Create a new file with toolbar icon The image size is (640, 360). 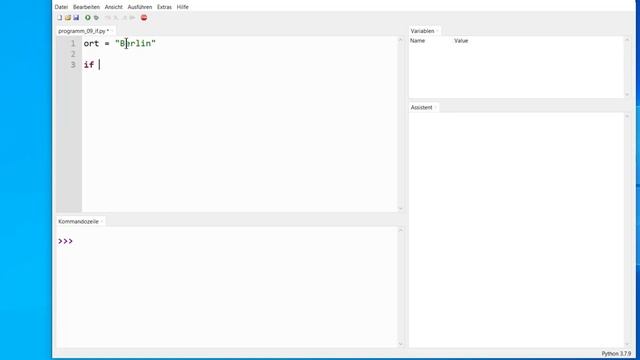(x=60, y=18)
